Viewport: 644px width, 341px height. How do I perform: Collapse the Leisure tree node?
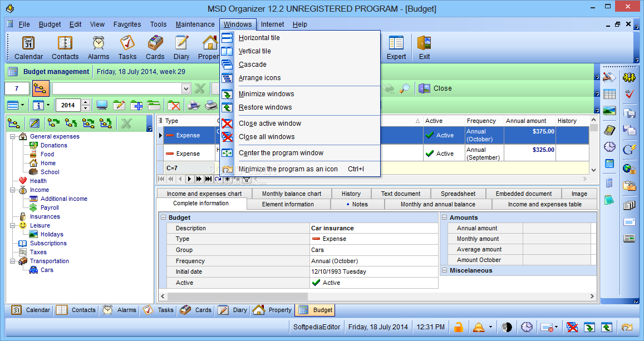13,225
